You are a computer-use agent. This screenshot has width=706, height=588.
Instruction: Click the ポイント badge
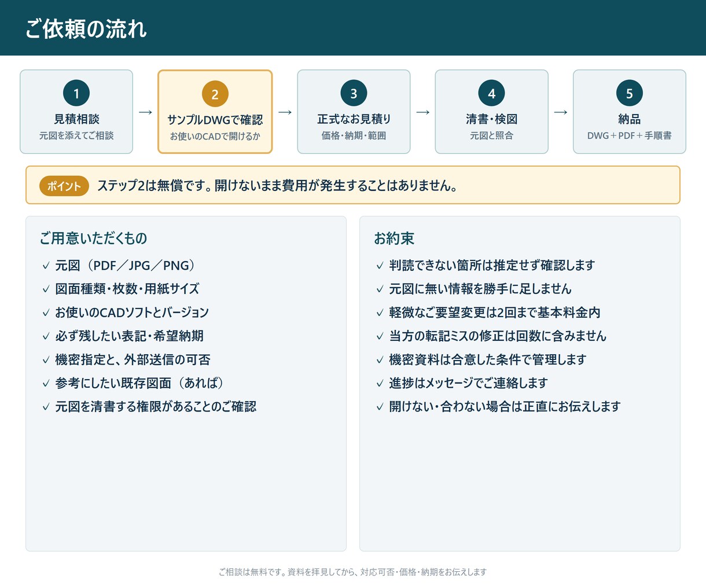pos(64,186)
